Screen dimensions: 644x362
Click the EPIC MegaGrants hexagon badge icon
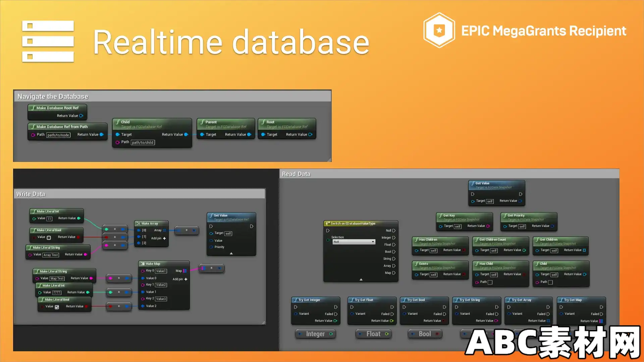pyautogui.click(x=439, y=31)
